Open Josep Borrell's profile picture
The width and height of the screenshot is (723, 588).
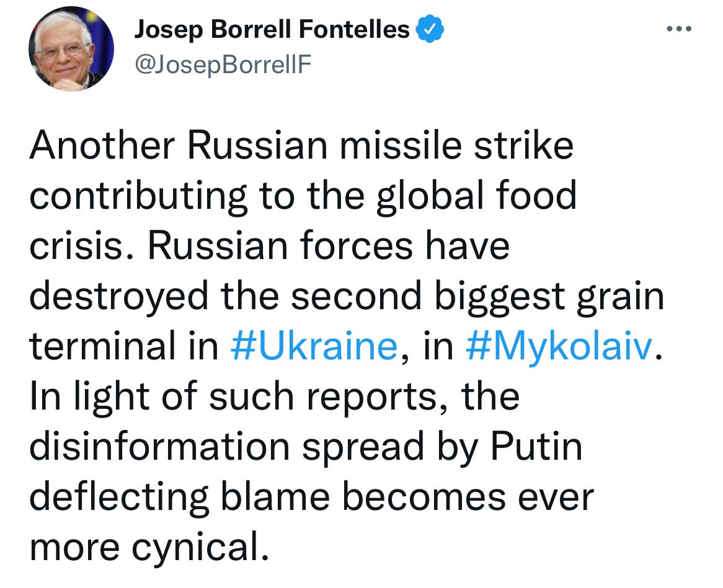coord(71,48)
